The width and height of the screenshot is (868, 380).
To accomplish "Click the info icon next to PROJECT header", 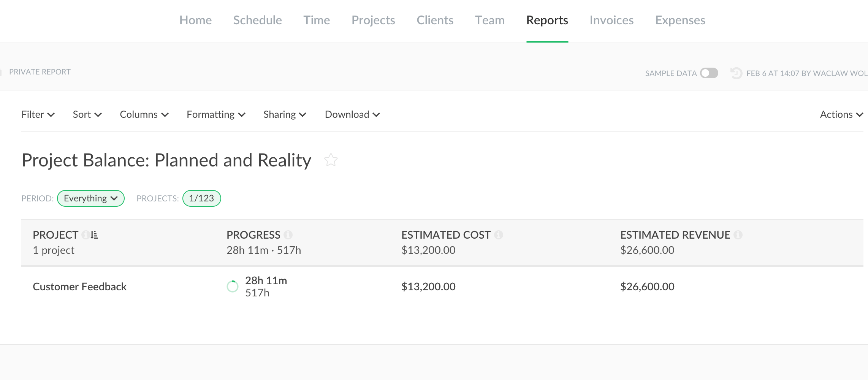I will tap(86, 235).
